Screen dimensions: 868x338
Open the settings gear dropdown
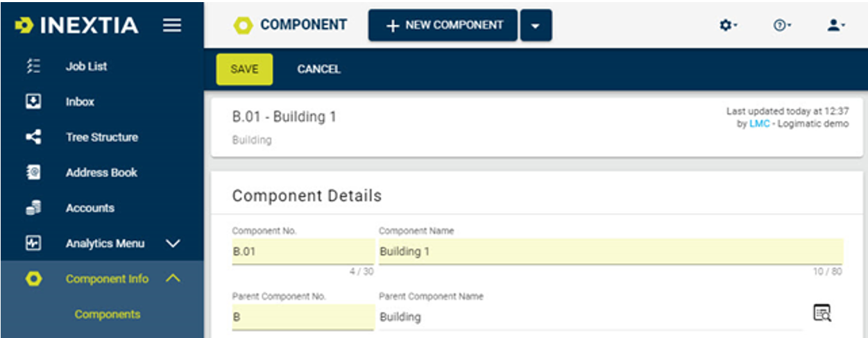[x=728, y=25]
